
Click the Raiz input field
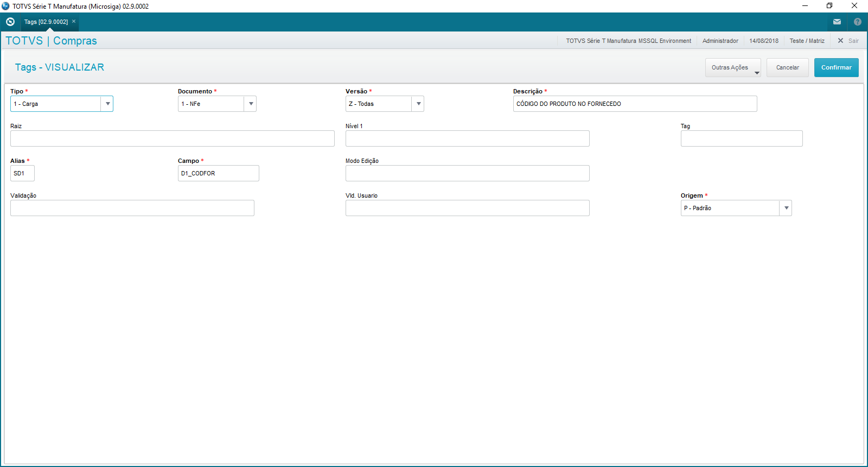coord(172,138)
